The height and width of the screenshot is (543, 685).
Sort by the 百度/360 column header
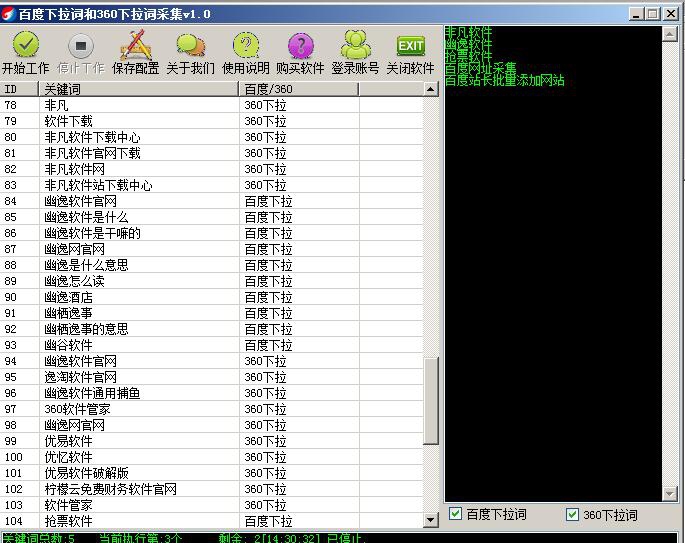pyautogui.click(x=299, y=89)
